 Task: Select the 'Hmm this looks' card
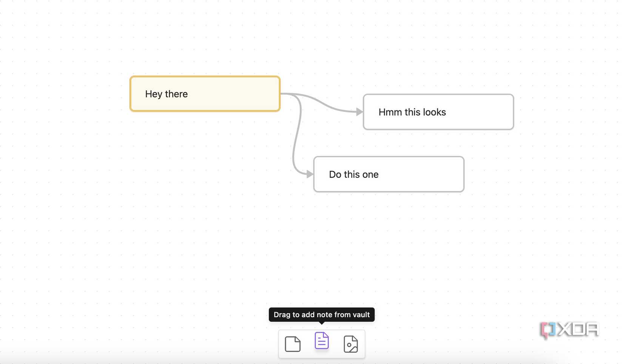point(438,112)
